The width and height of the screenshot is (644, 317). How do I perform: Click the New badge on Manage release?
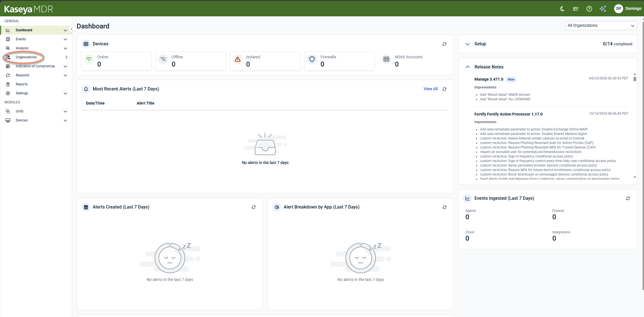511,79
